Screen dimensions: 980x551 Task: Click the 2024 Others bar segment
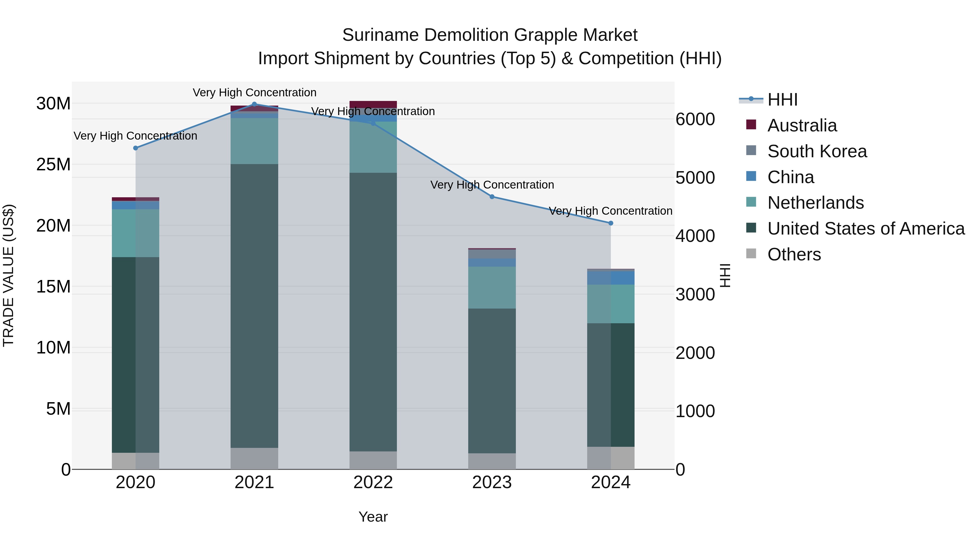pos(611,458)
